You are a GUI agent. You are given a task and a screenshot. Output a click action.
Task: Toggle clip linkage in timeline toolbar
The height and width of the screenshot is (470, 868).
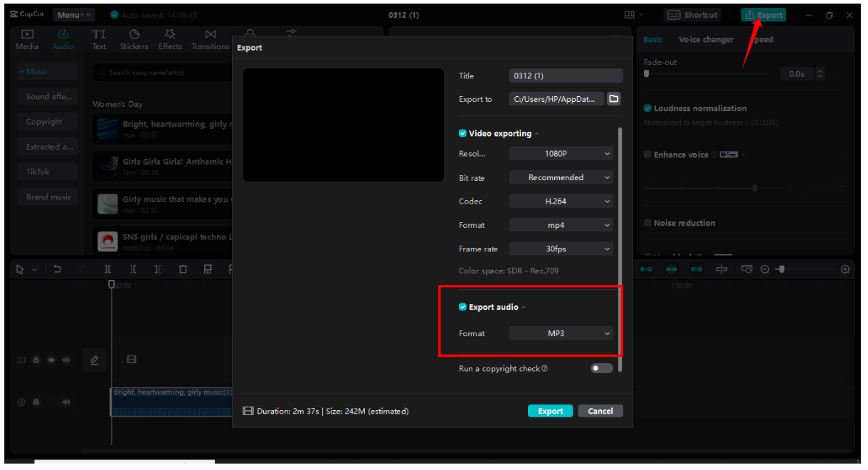[697, 269]
